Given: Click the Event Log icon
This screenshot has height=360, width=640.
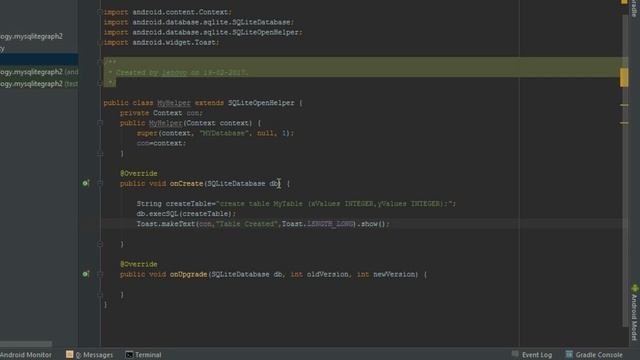Looking at the screenshot, I should 515,354.
